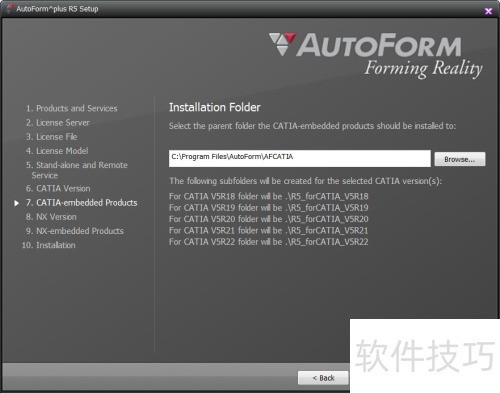The width and height of the screenshot is (500, 393).
Task: Click the CATIA V5R21 folder line
Action: click(x=269, y=230)
